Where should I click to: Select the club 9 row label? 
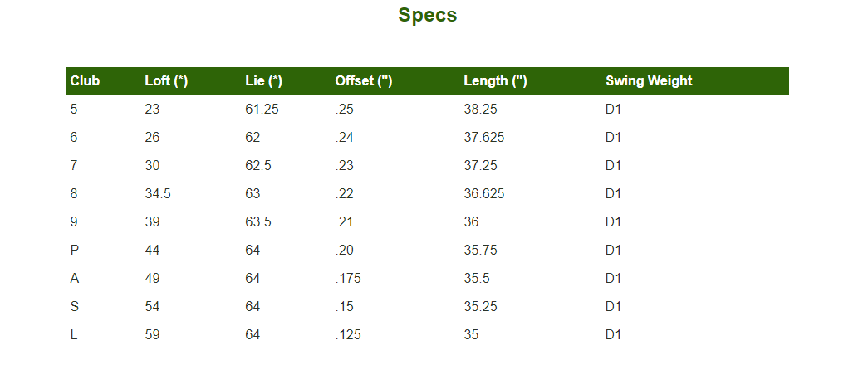click(75, 221)
